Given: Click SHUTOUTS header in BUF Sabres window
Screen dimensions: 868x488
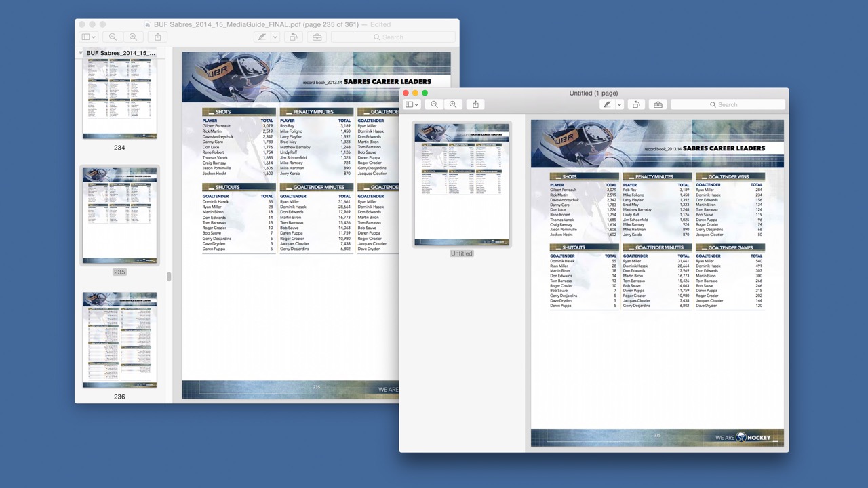Looking at the screenshot, I should click(239, 187).
